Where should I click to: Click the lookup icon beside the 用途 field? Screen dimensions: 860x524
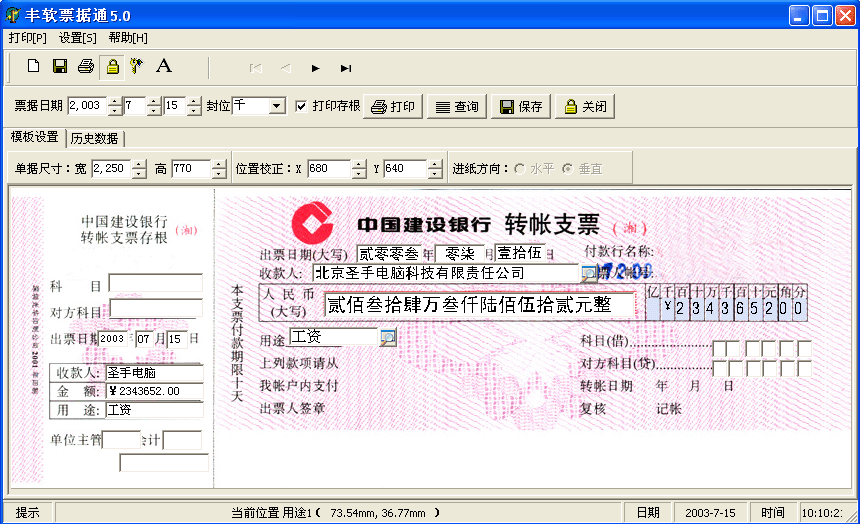click(388, 337)
